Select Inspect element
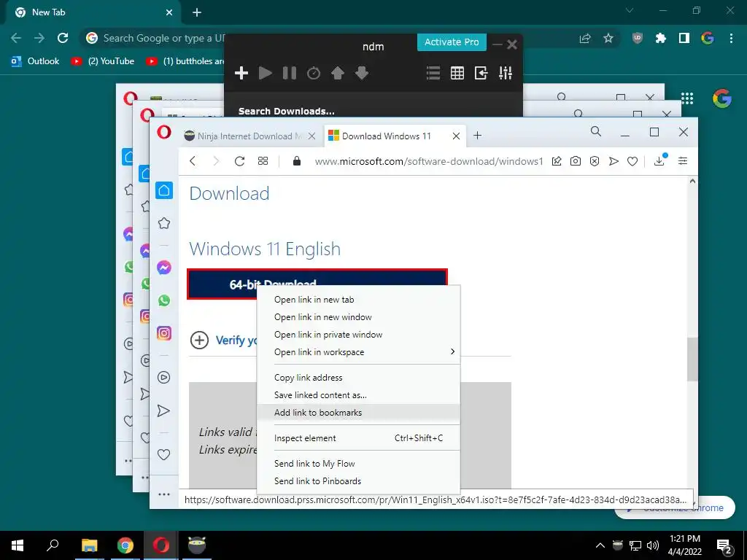The width and height of the screenshot is (747, 560). pos(358,438)
